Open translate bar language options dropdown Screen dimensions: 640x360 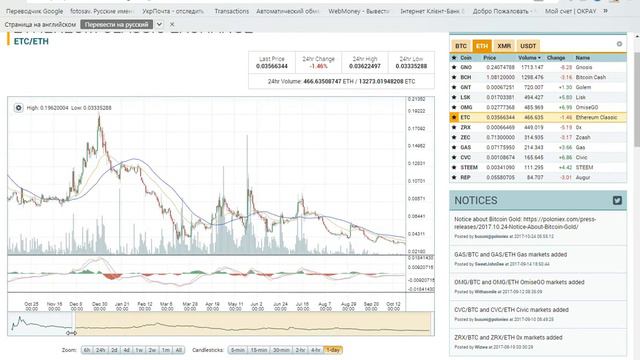pos(160,24)
